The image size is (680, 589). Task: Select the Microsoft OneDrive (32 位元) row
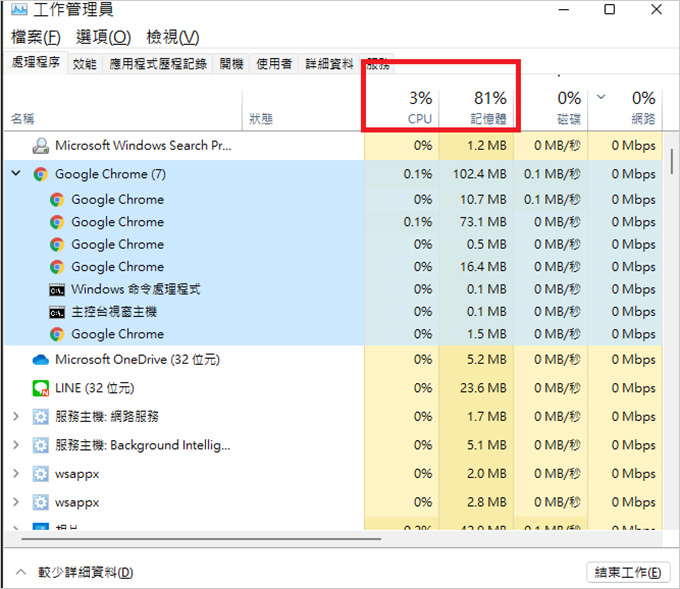(x=333, y=360)
